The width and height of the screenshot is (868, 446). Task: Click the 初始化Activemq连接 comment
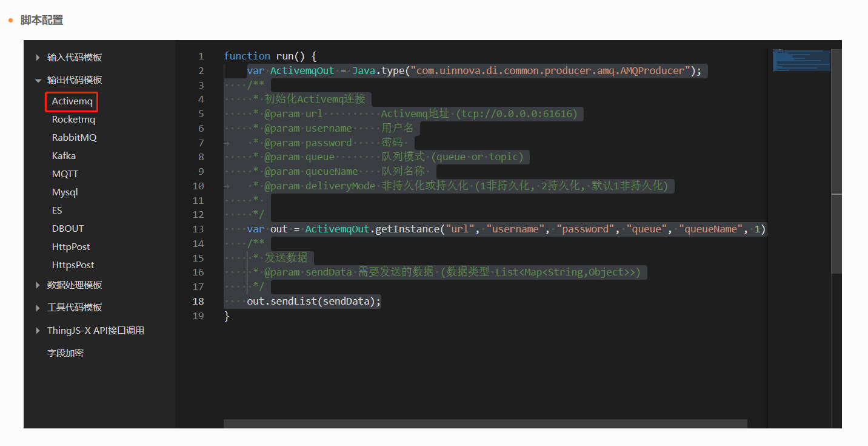[x=315, y=99]
